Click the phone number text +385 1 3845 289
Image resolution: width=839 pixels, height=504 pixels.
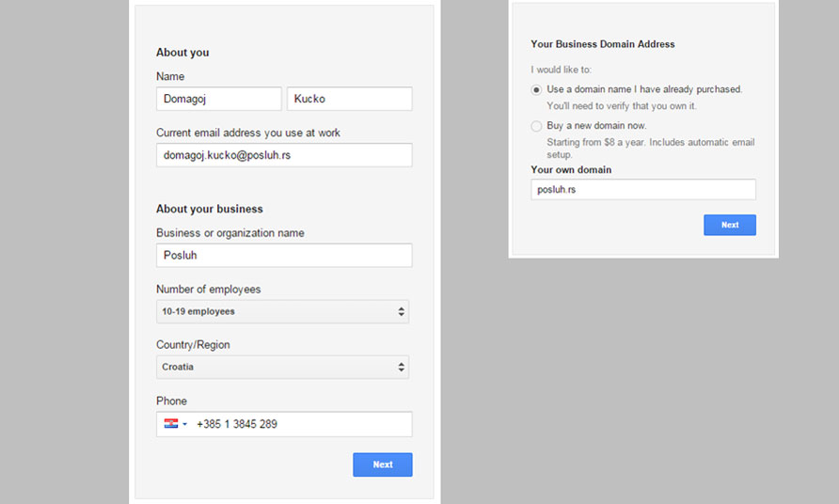tap(237, 424)
